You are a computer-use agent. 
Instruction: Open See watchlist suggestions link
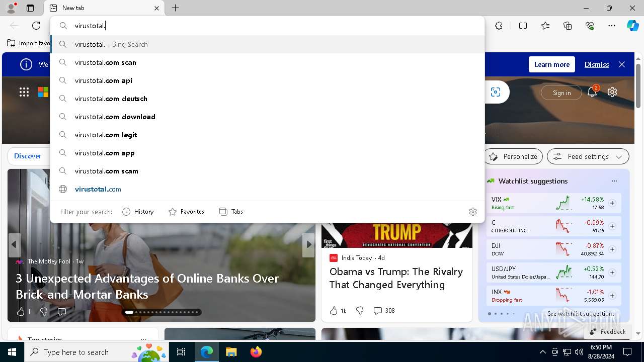click(581, 314)
